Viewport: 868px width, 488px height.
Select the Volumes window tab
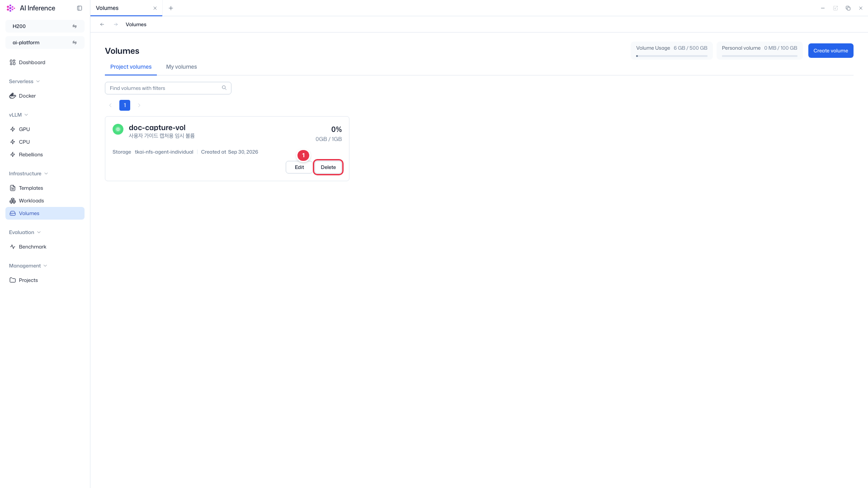pyautogui.click(x=126, y=8)
